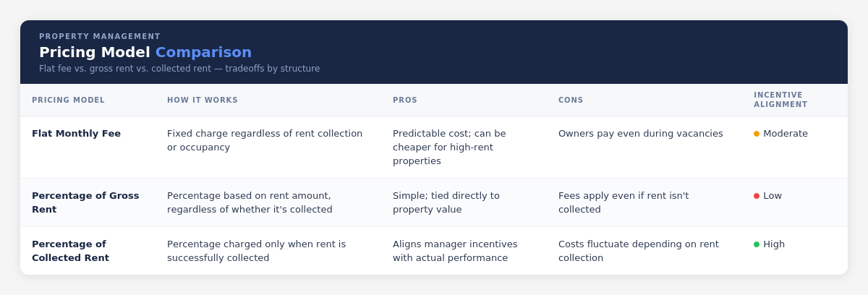Screen dimensions: 868x295
Task: Select the Percentage of Collected Rent label
Action: [x=70, y=251]
